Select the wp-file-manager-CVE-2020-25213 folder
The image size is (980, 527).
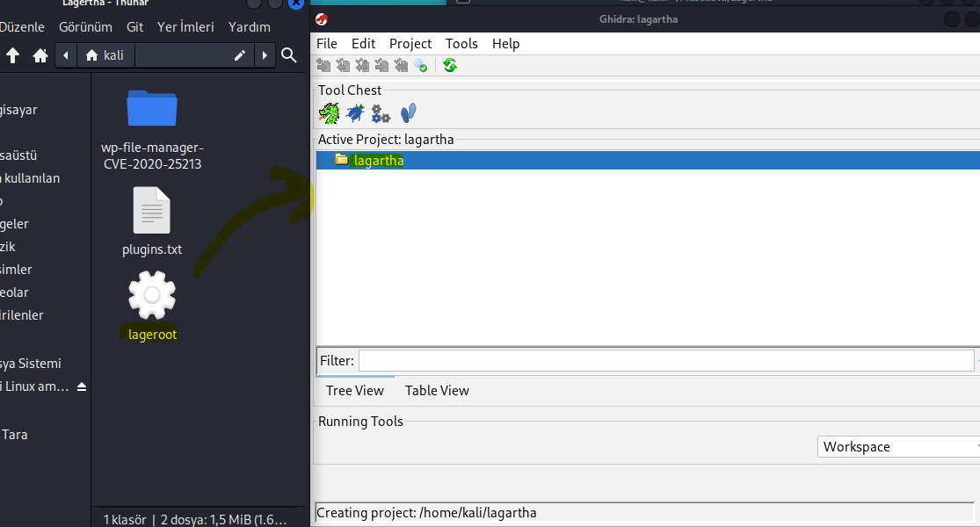click(x=152, y=130)
